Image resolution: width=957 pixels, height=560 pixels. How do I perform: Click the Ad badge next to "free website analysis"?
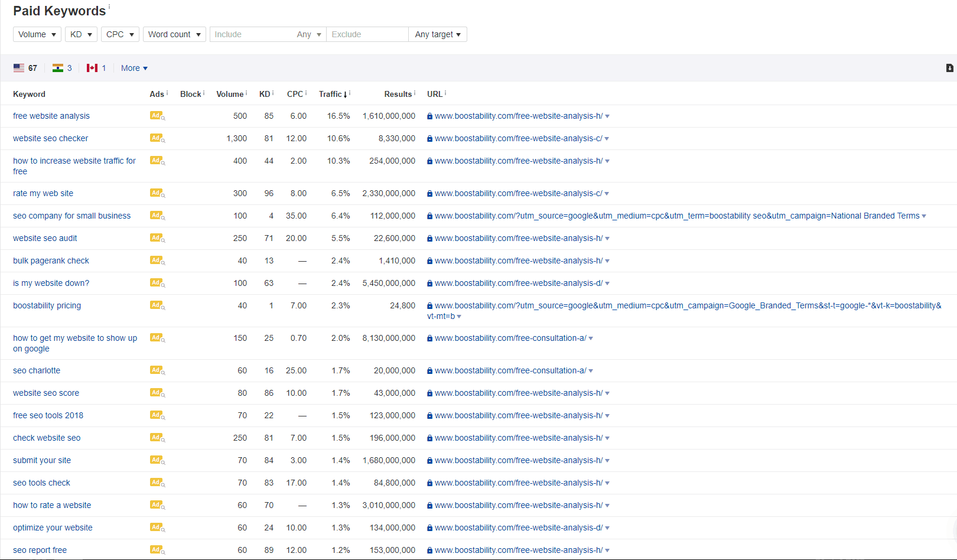156,116
